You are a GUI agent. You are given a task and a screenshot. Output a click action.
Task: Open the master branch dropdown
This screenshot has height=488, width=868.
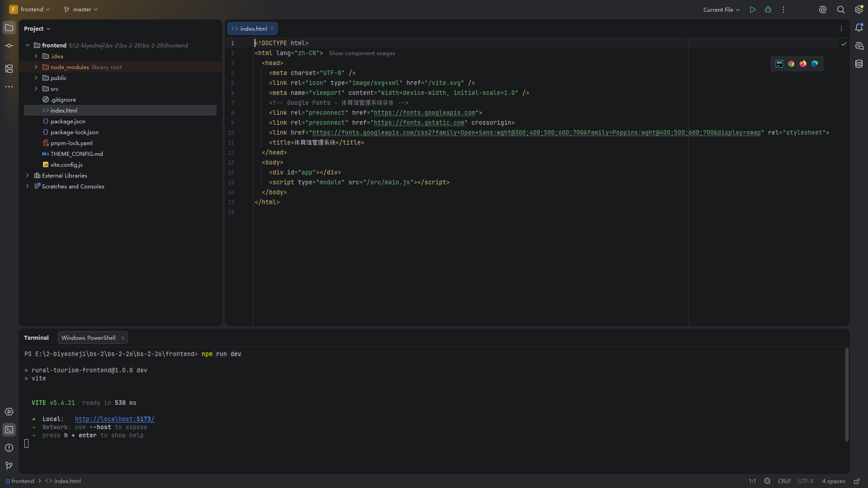point(81,9)
